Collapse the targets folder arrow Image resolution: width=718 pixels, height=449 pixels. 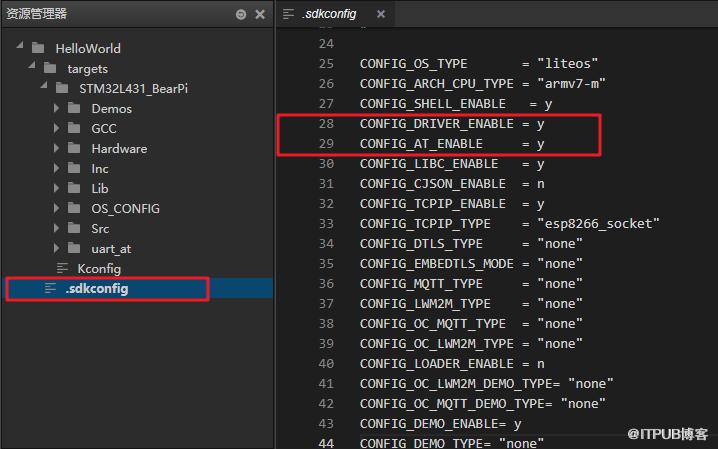pos(32,66)
